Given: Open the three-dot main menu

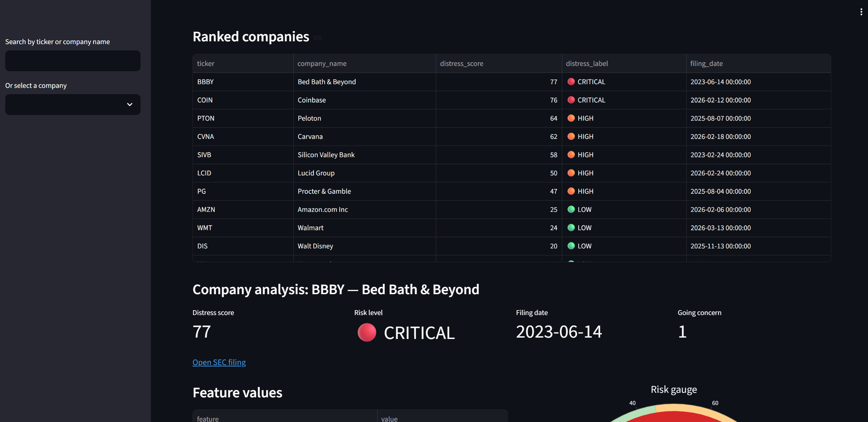Looking at the screenshot, I should (861, 12).
